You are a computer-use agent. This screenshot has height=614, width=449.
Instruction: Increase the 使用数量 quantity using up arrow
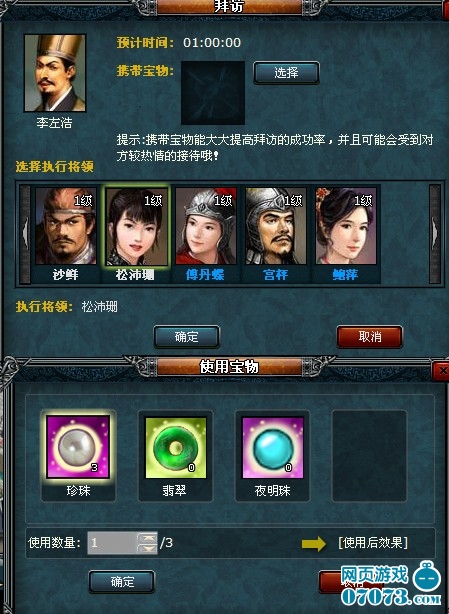click(x=148, y=538)
